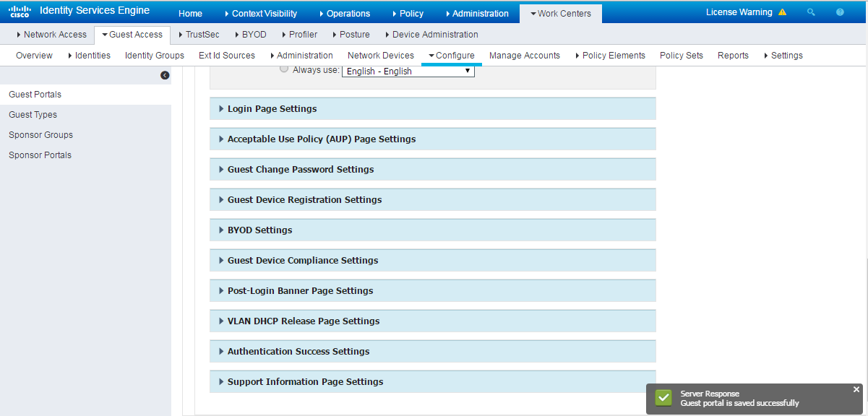
Task: Open the top Administration menu
Action: 477,14
